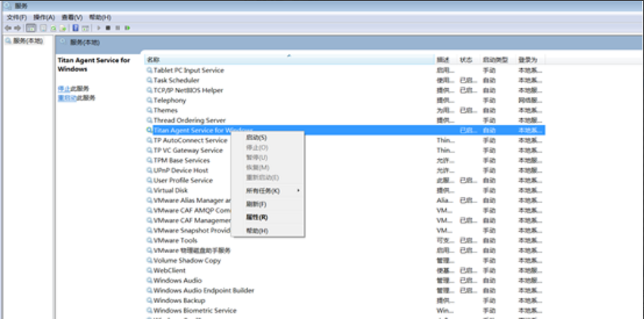644x319 pixels.
Task: Click the Restart Service toolbar icon
Action: point(128,28)
